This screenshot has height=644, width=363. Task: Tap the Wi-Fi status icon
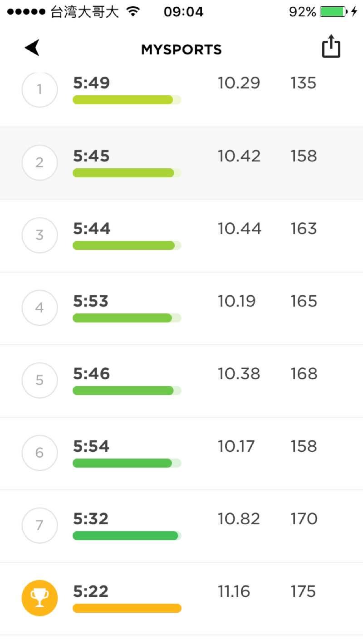point(133,12)
